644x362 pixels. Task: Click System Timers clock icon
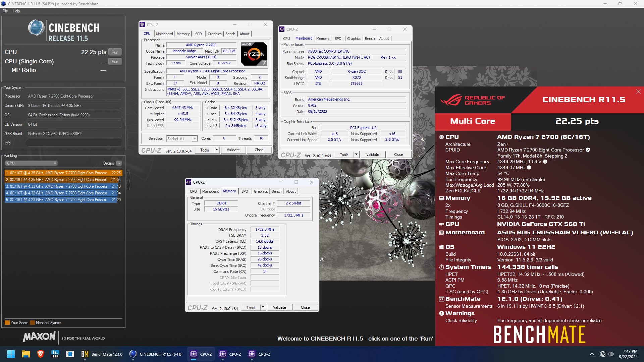point(441,267)
